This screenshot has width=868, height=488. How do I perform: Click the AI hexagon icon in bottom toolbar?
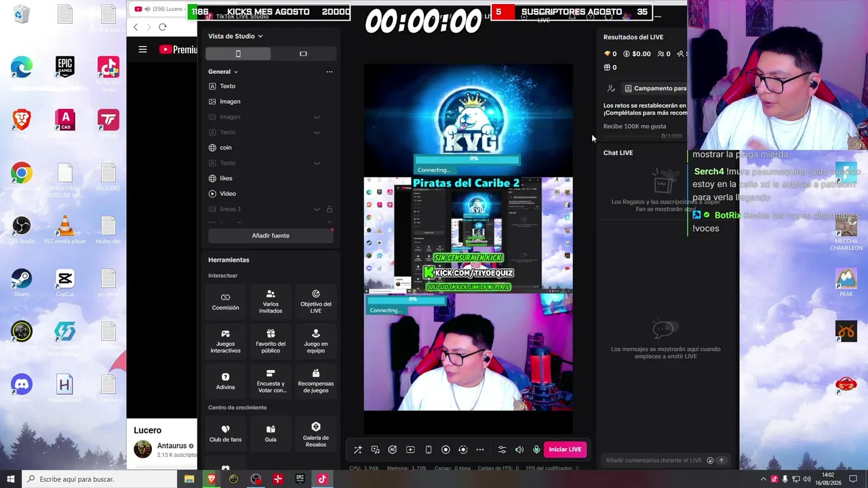click(x=393, y=449)
